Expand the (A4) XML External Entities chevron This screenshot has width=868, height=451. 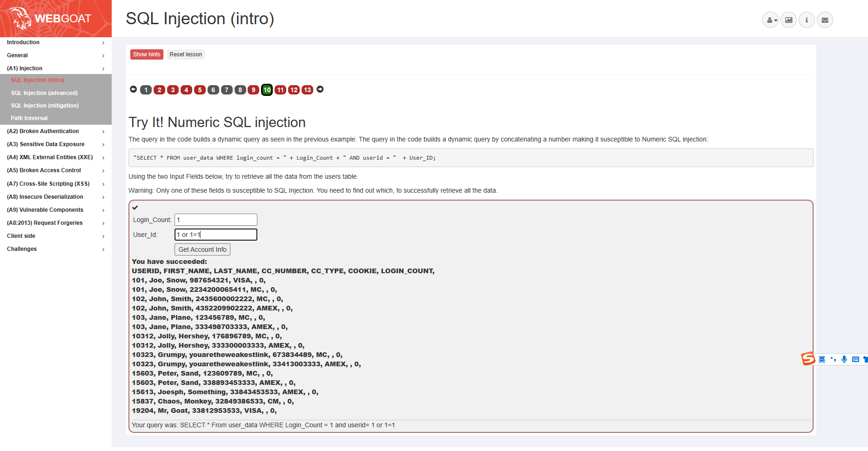(x=103, y=158)
